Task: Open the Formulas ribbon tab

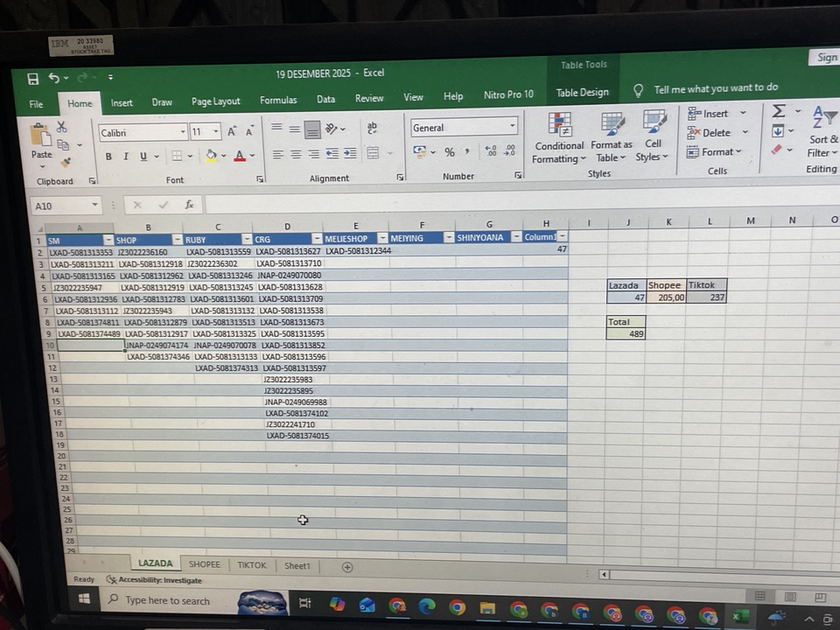Action: point(278,101)
